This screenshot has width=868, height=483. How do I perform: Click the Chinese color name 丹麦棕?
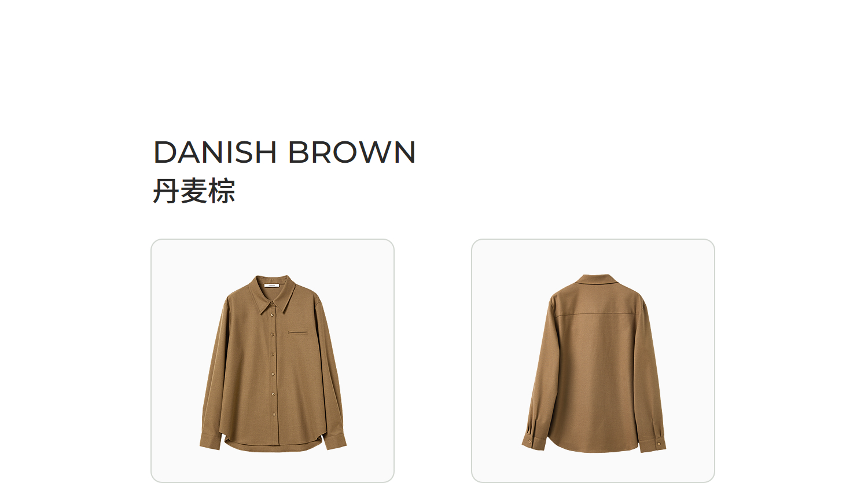click(x=194, y=191)
